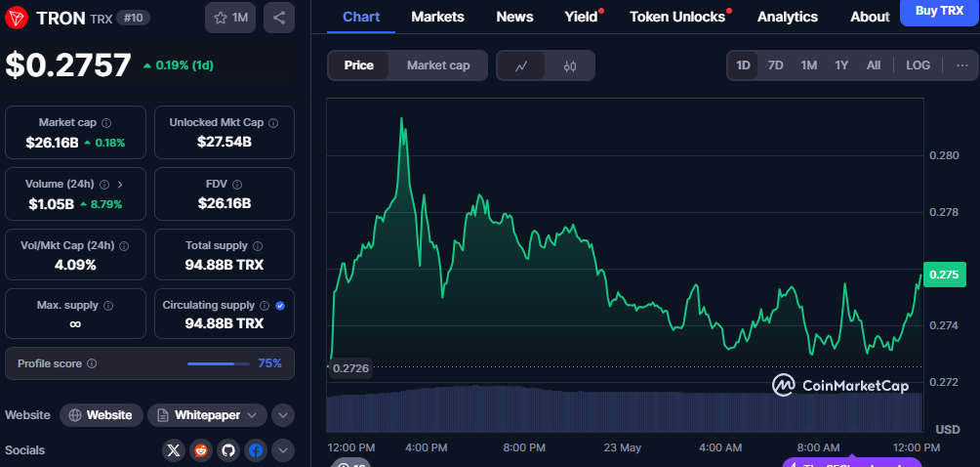Set chart range to 7D
The image size is (980, 467).
point(776,65)
